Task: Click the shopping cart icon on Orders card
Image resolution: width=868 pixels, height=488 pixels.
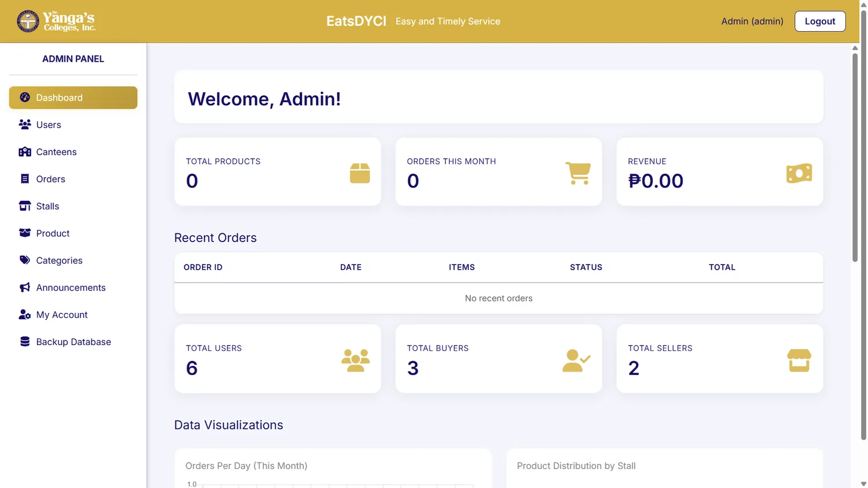Action: click(578, 173)
